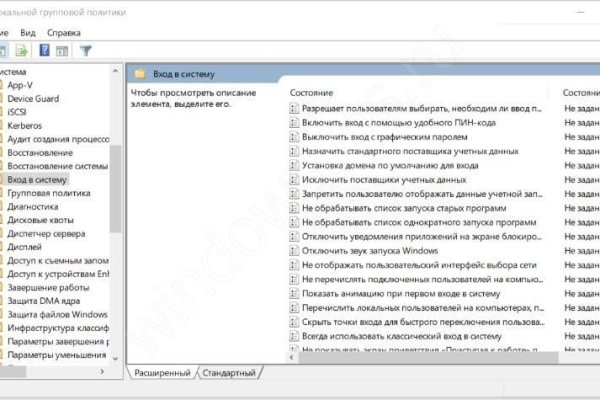Select policy "Всегда использовать классический вход в систему"
This screenshot has width=600, height=400.
tap(395, 336)
